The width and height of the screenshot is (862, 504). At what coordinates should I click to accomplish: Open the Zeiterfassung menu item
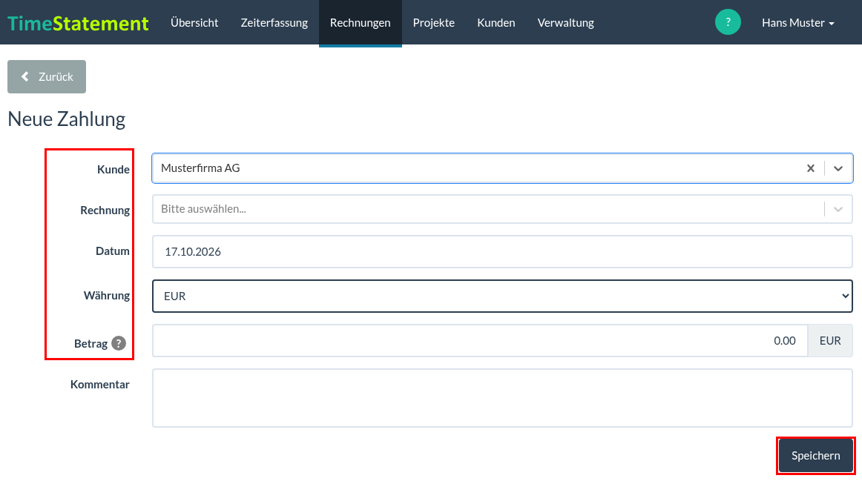pos(274,23)
